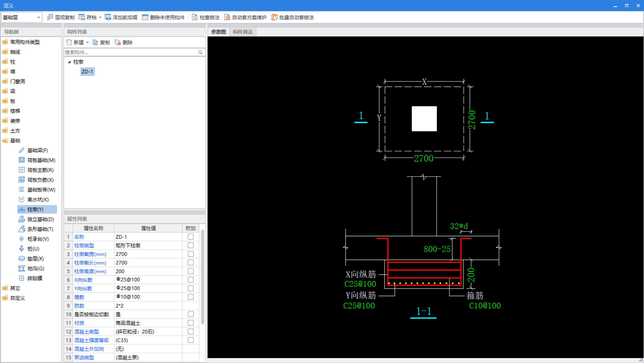Toggle 附加 checkbox for 材质 row

(x=191, y=323)
